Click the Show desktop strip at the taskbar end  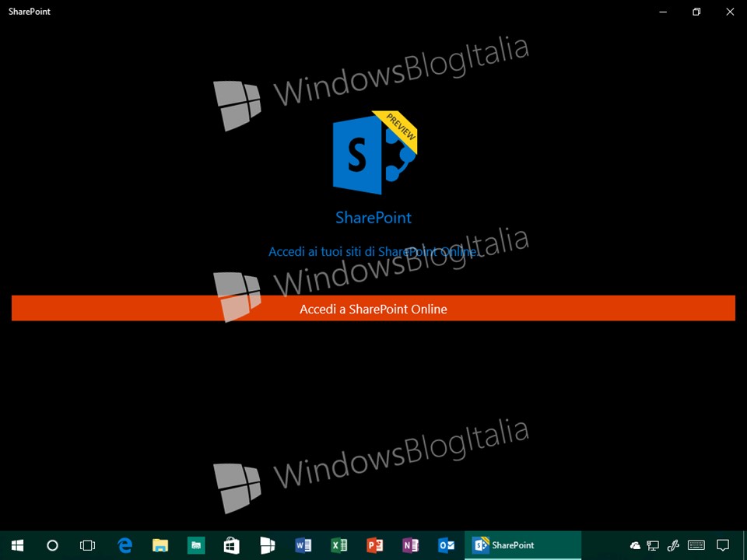click(x=745, y=545)
